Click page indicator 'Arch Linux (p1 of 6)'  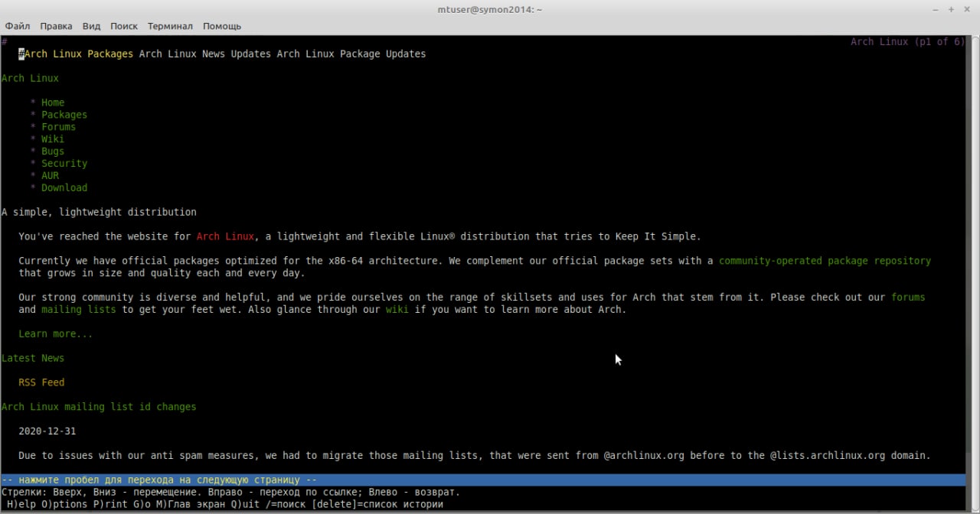tap(908, 42)
